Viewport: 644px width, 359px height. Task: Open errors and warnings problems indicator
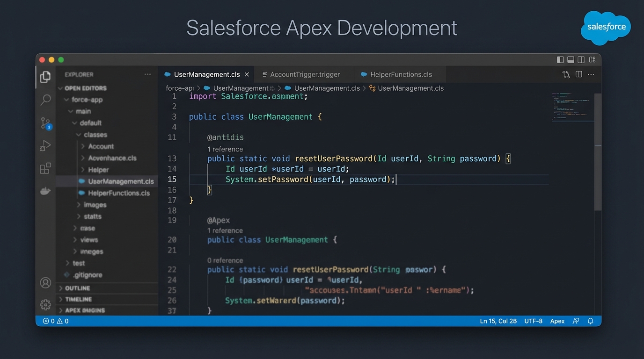56,321
